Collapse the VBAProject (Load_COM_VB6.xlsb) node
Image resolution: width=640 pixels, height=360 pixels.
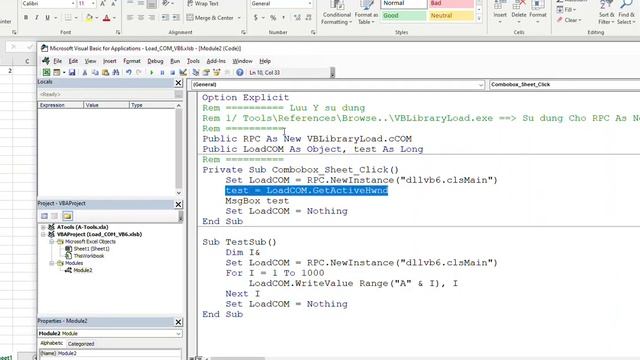point(43,235)
